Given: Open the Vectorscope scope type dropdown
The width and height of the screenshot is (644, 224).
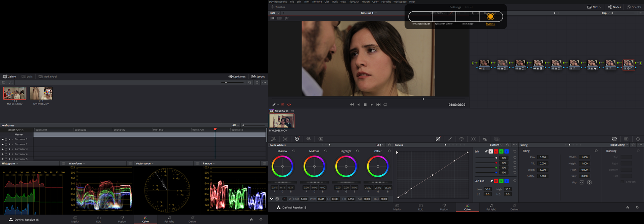Looking at the screenshot, I should 145,164.
